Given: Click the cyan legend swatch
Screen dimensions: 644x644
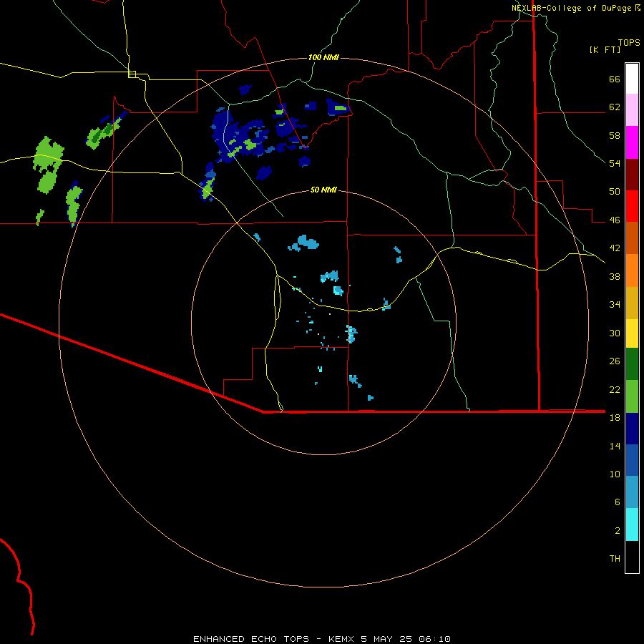Looking at the screenshot, I should 632,525.
